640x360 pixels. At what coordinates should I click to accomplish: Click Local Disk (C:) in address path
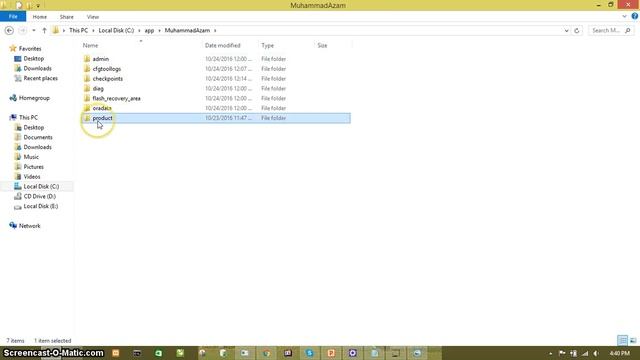tap(116, 31)
